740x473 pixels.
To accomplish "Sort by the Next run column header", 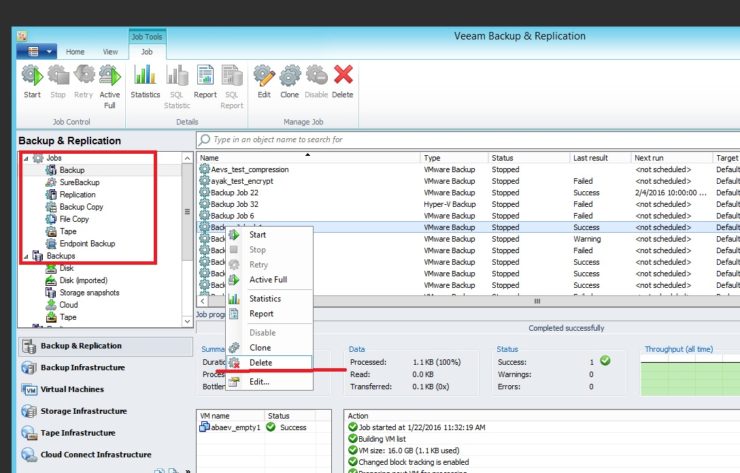I will click(x=671, y=158).
